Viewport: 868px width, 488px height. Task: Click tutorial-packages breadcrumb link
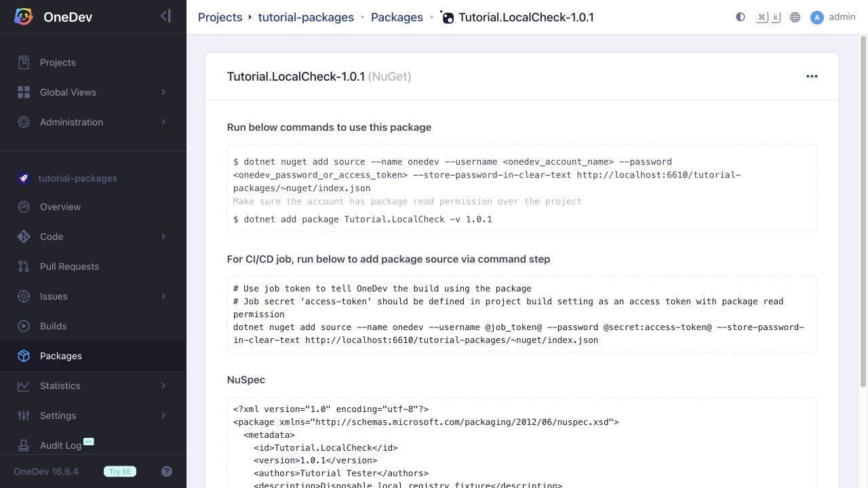click(306, 17)
